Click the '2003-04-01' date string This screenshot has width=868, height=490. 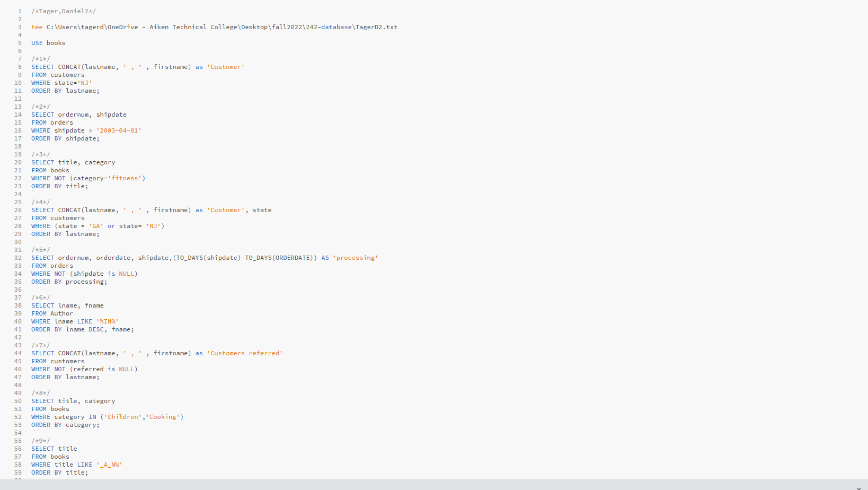(119, 130)
